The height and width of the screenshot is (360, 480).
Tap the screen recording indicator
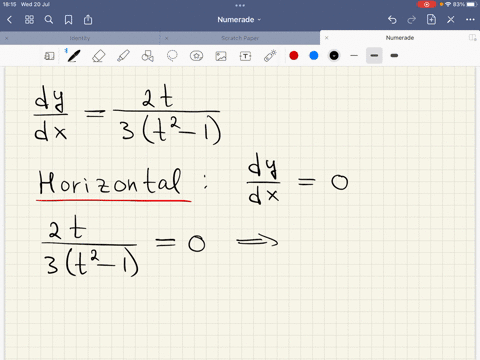[426, 4]
